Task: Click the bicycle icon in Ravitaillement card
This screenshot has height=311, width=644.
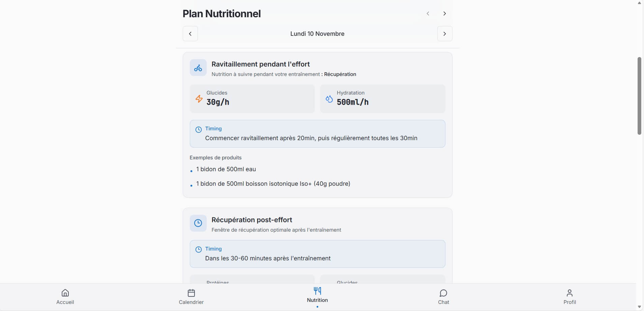Action: [198, 68]
